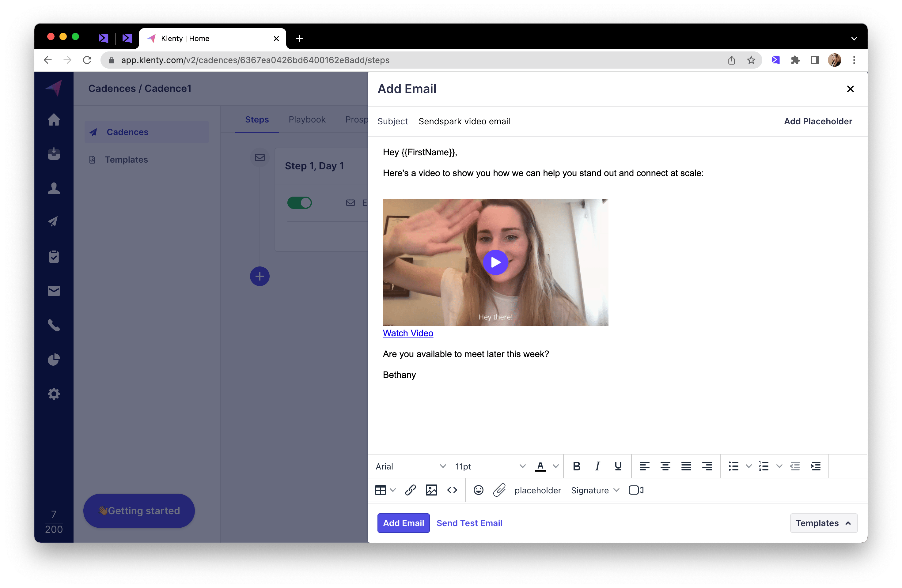Open the emoji picker

pos(478,490)
